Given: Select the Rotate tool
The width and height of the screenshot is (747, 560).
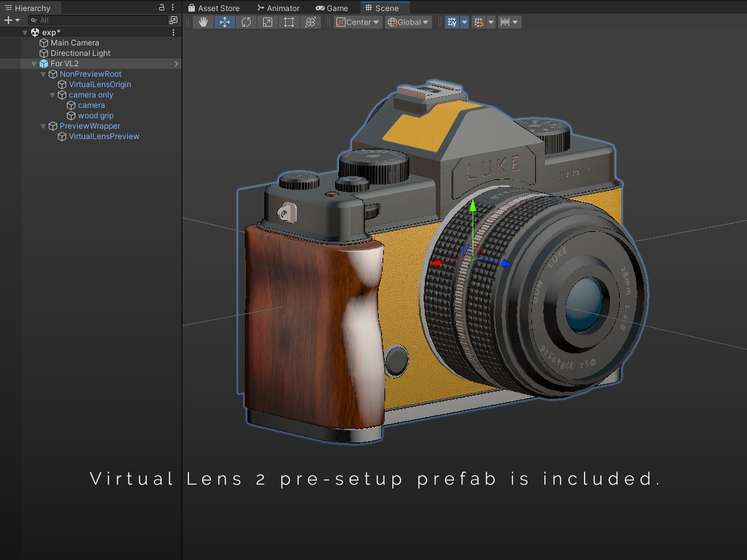Looking at the screenshot, I should (x=246, y=22).
